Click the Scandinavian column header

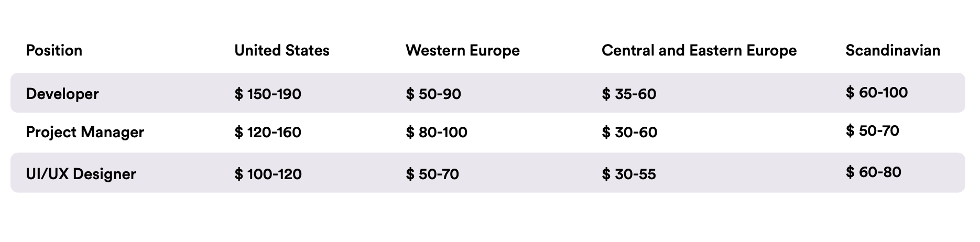893,50
